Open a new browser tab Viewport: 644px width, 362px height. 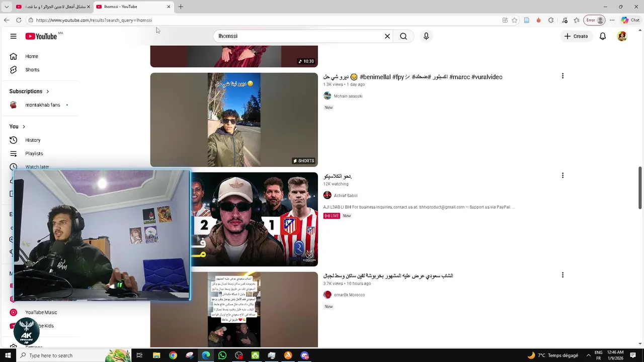click(181, 7)
